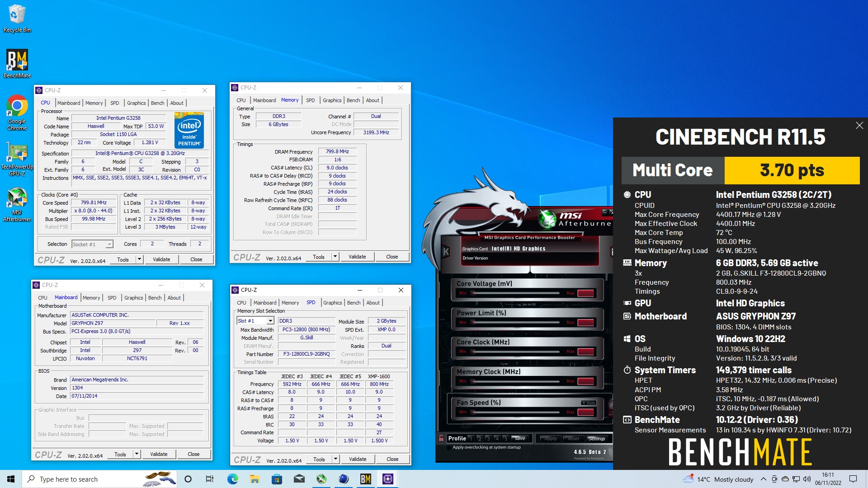
Task: Open the CPU tab in Memory window
Action: click(x=241, y=100)
